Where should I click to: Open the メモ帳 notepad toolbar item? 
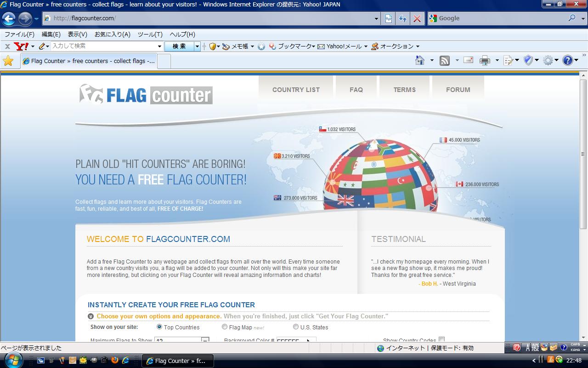point(238,46)
